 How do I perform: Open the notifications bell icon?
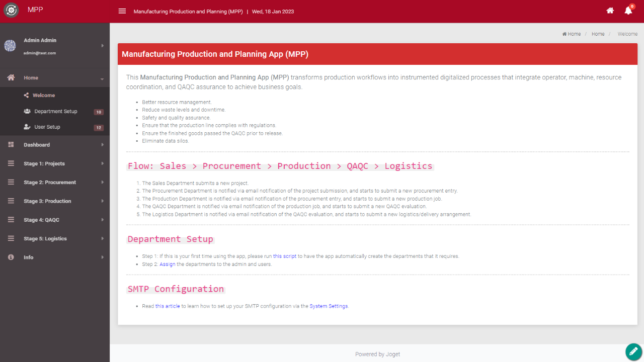[x=628, y=11]
